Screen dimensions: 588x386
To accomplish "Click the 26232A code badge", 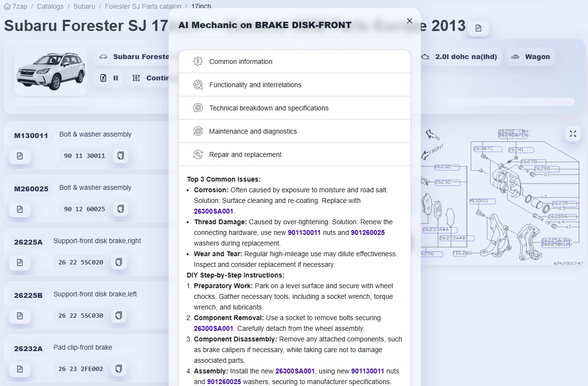I will click(x=28, y=349).
